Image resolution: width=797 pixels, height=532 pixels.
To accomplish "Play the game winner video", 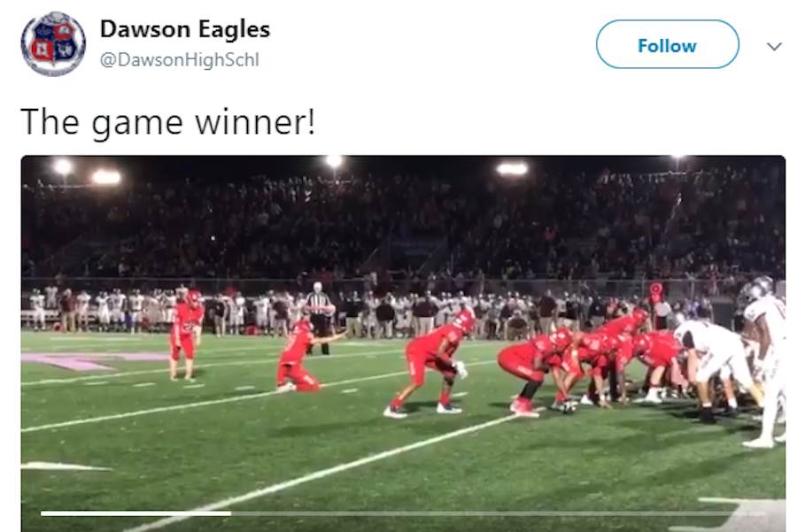I will tap(403, 343).
